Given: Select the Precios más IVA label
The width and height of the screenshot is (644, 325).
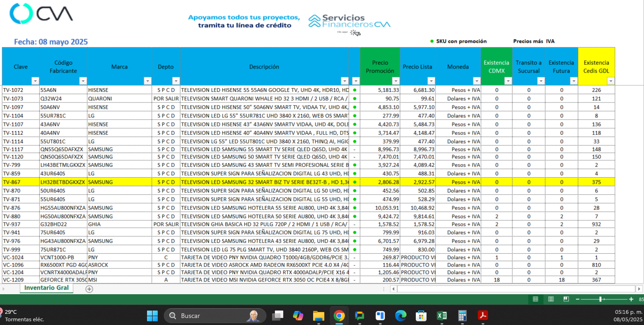Looking at the screenshot, I should 534,41.
